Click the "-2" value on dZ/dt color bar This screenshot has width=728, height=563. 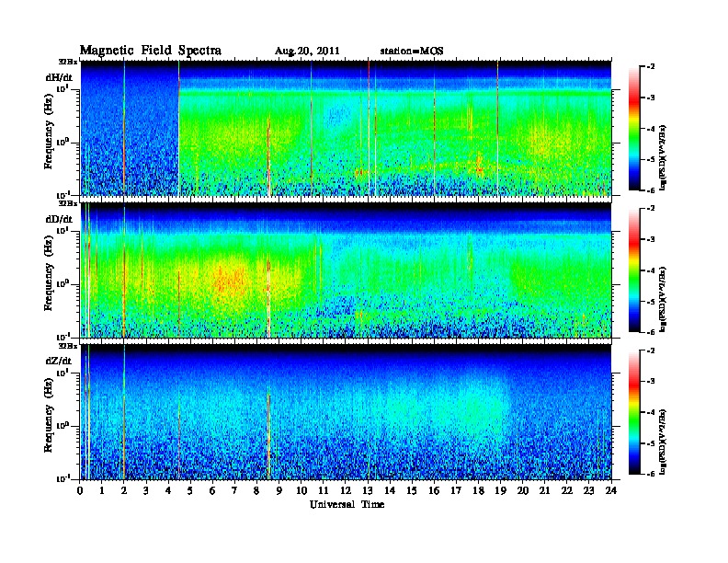point(651,350)
